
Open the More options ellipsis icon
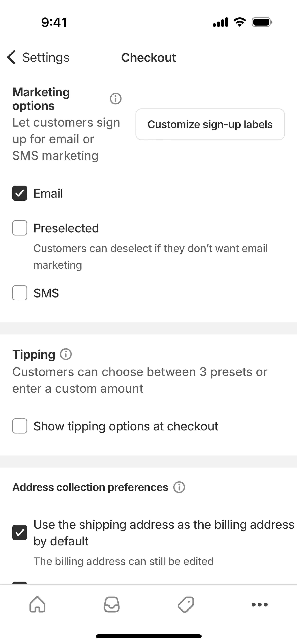[x=260, y=605]
